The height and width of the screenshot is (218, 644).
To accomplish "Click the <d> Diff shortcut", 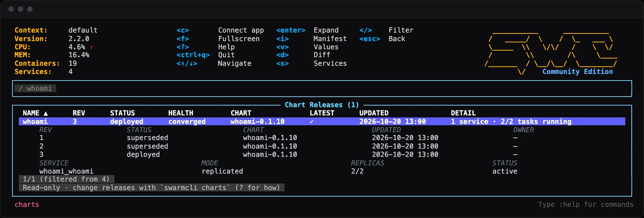I will (x=303, y=55).
